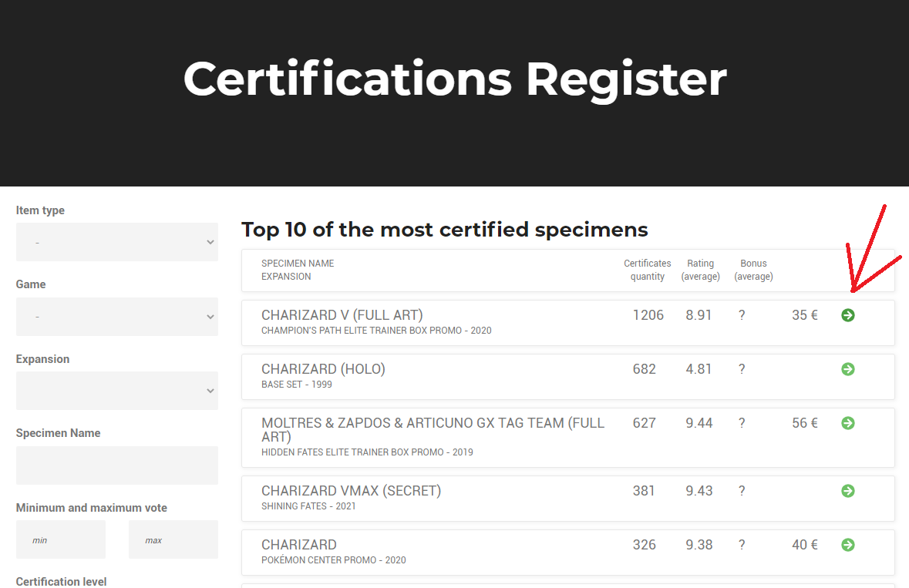
Task: Open arrow for Pokémon Center Promo Charizard row
Action: click(847, 545)
